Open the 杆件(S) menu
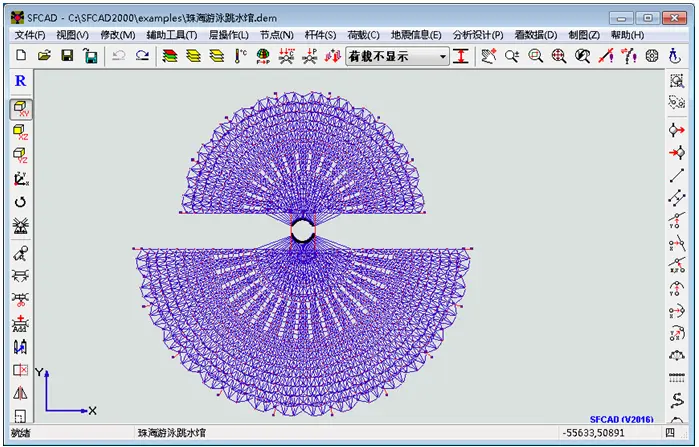 (x=321, y=35)
